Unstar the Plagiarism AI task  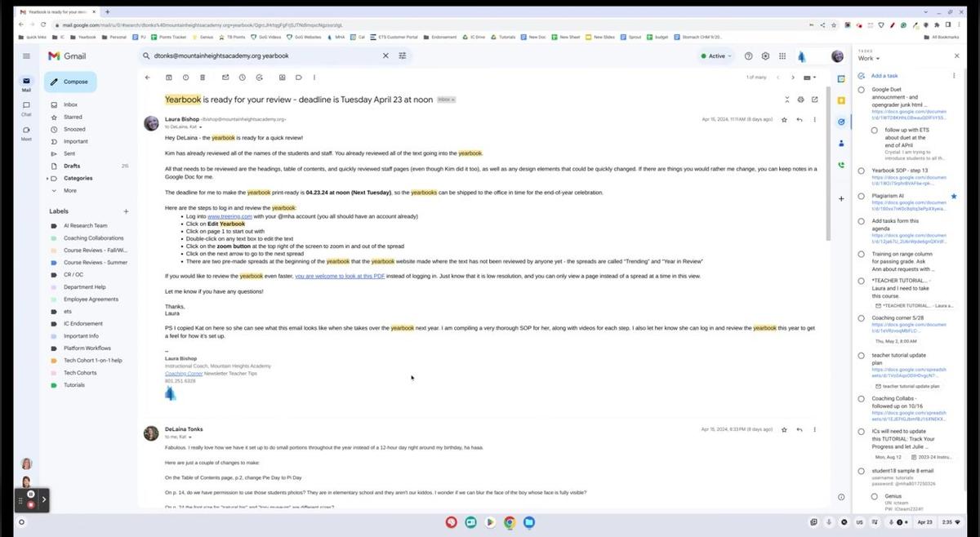pyautogui.click(x=953, y=197)
